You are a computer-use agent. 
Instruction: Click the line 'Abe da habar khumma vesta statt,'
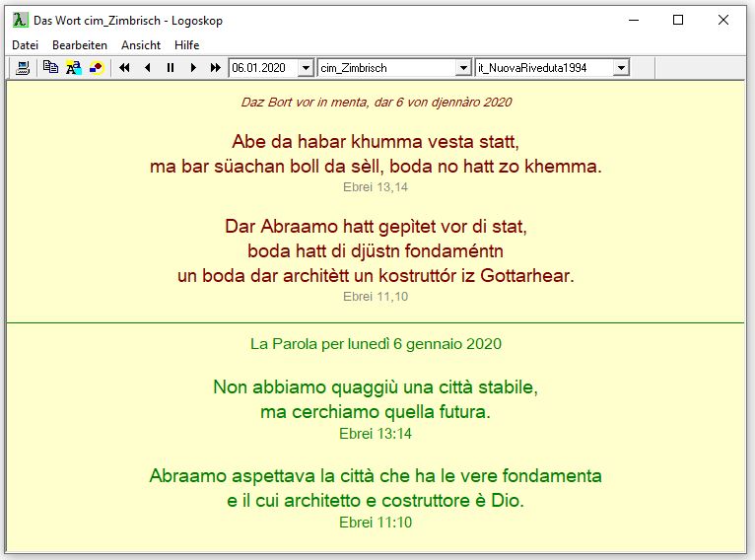click(376, 142)
